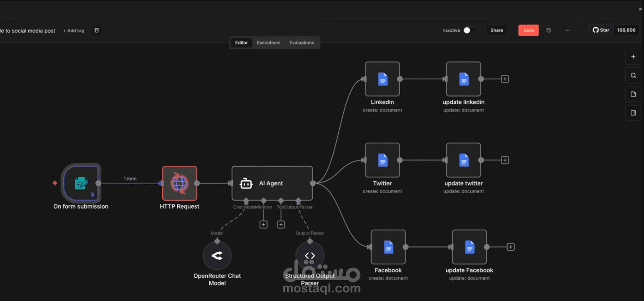Click the add node plus button in right sidebar
Viewport: 644px width, 301px height.
(633, 57)
